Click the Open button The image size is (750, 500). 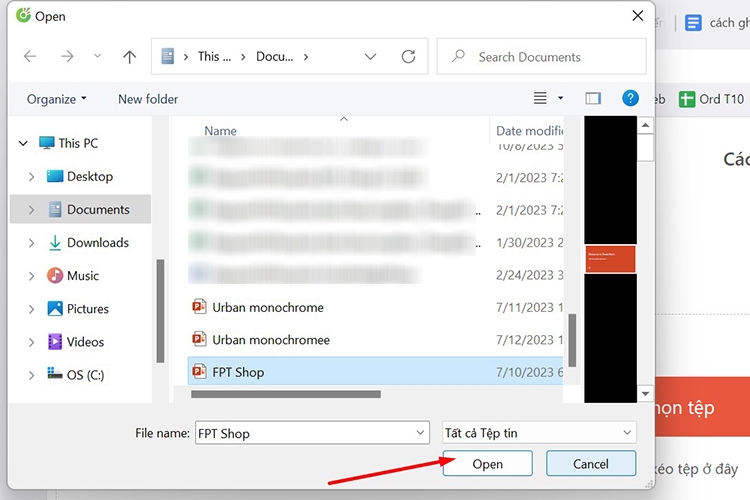(x=487, y=463)
